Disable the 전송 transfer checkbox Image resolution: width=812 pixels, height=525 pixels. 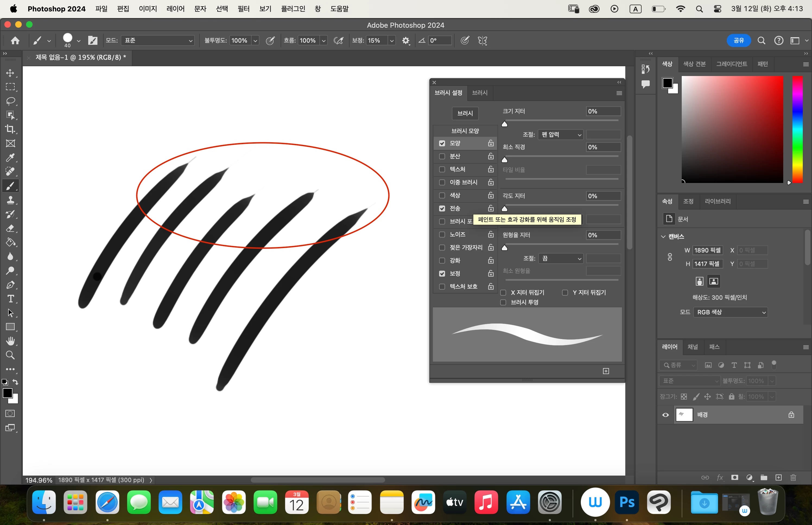tap(442, 208)
